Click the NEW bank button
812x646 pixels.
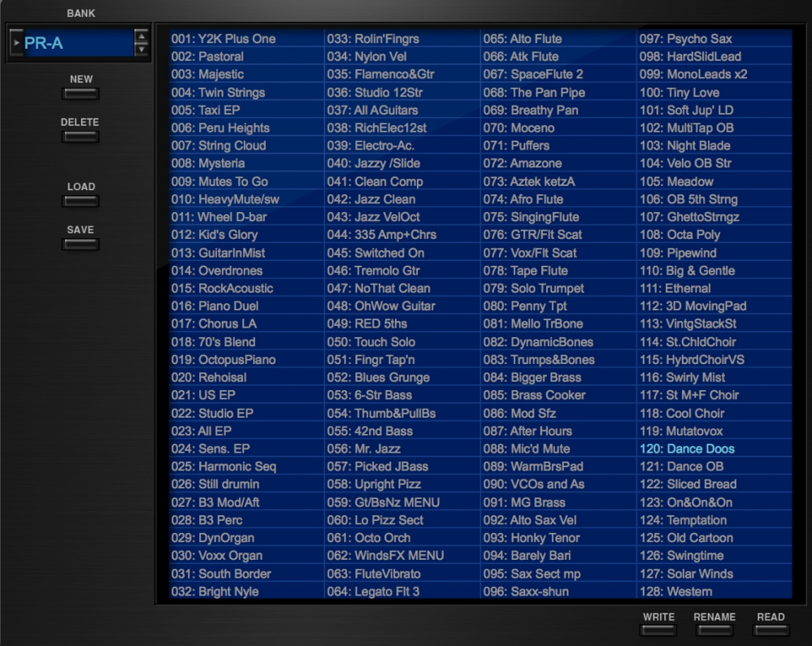tap(80, 93)
